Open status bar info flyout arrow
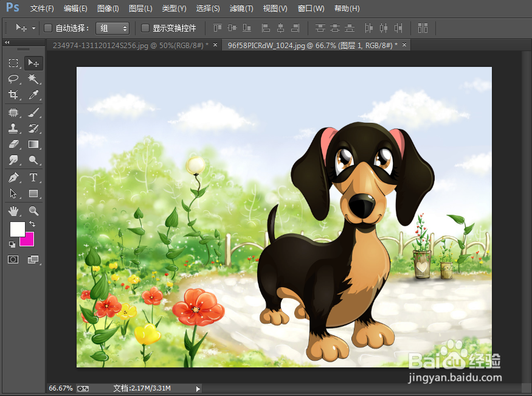 [x=198, y=389]
